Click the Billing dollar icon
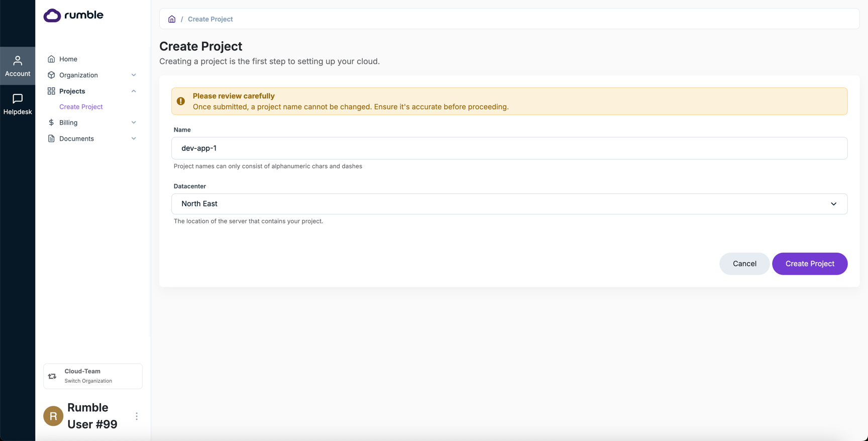 [51, 123]
